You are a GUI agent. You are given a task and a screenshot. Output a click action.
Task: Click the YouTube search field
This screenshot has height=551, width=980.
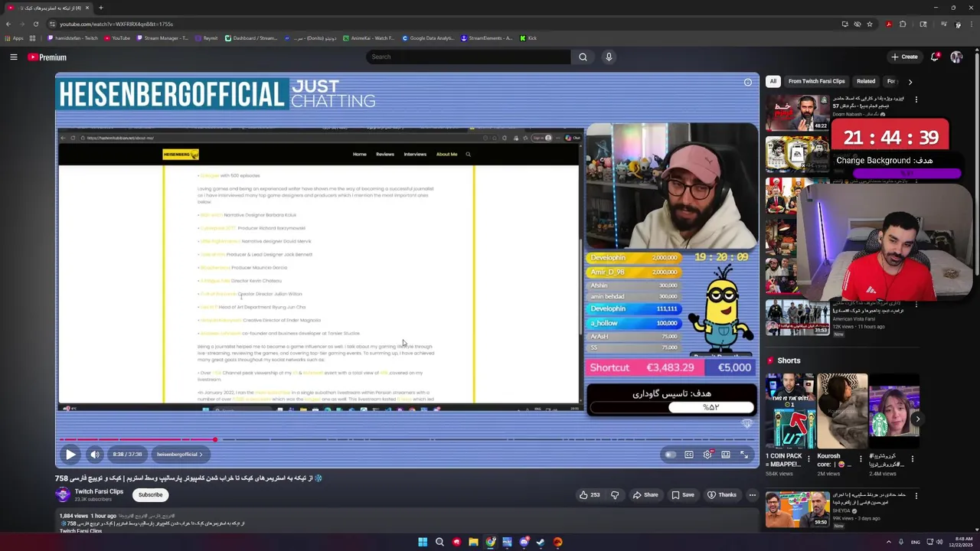coord(469,57)
